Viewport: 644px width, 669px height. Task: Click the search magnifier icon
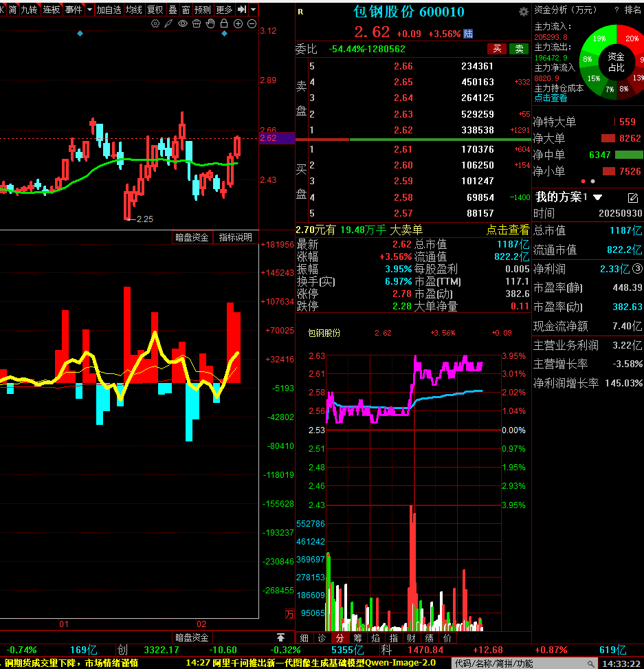click(x=590, y=664)
